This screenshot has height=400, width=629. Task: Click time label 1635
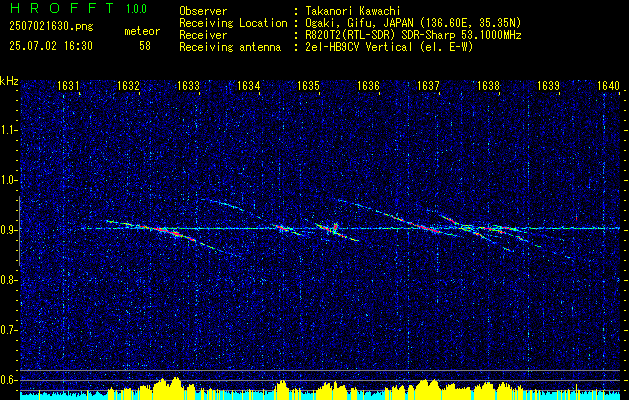[x=308, y=85]
